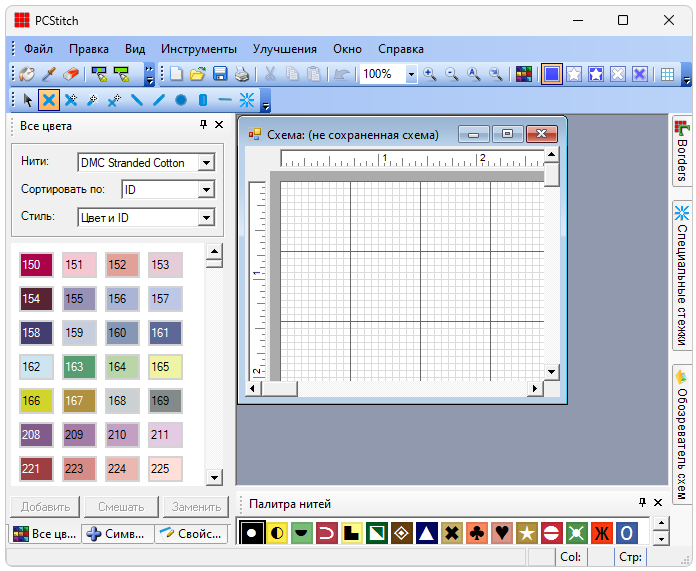
Task: Pick thread color swatch 150
Action: [x=36, y=265]
